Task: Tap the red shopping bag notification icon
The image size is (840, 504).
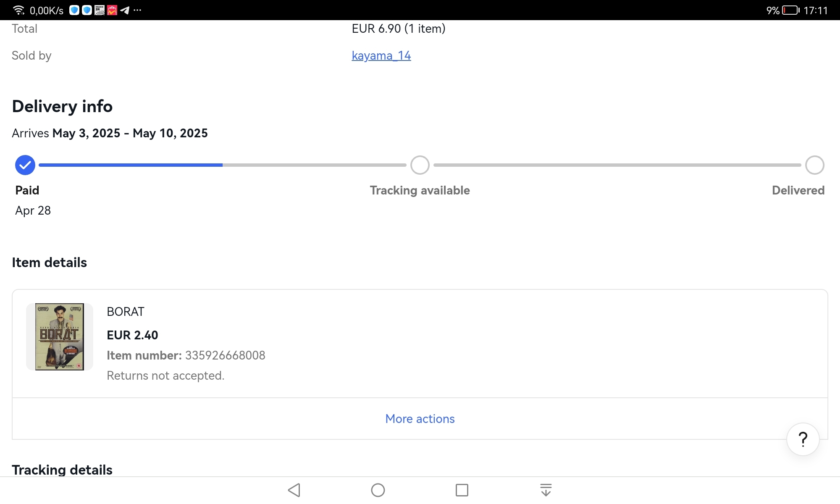Action: 112,10
